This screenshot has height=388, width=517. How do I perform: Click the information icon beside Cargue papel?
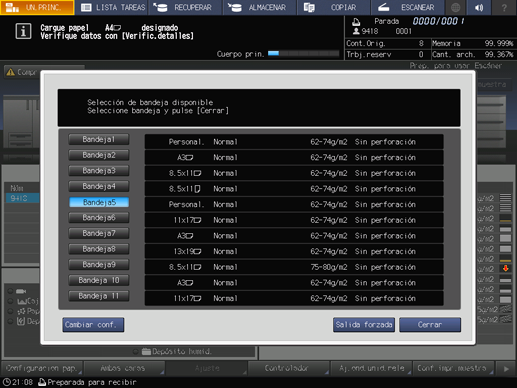23,31
